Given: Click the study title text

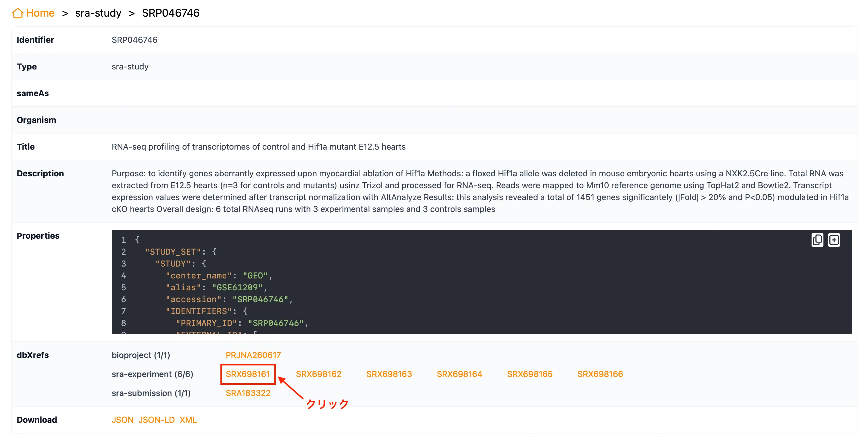Looking at the screenshot, I should coord(258,147).
